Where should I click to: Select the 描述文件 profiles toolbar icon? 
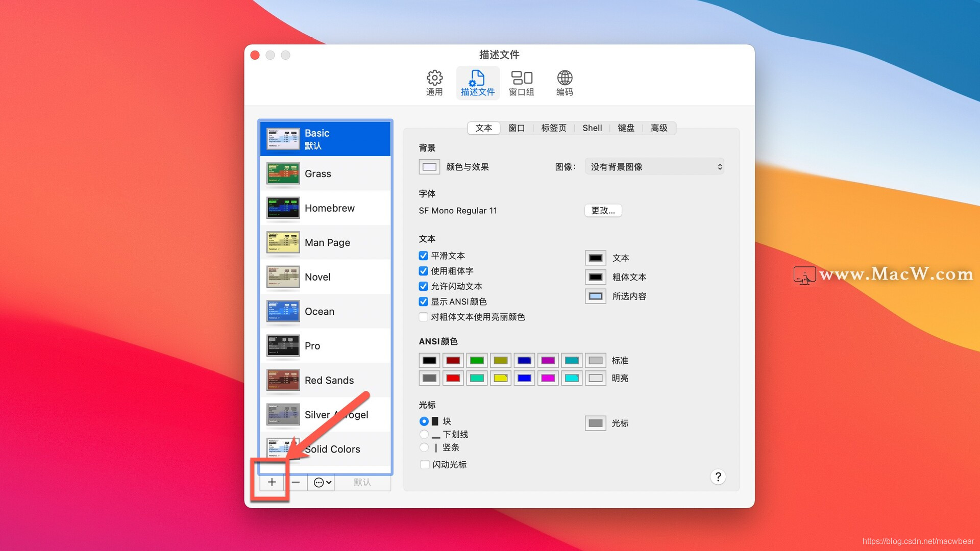pyautogui.click(x=477, y=83)
